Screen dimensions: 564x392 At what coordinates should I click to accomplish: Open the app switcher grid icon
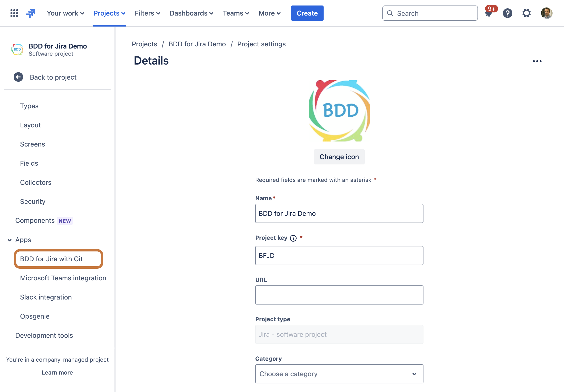[x=14, y=13]
